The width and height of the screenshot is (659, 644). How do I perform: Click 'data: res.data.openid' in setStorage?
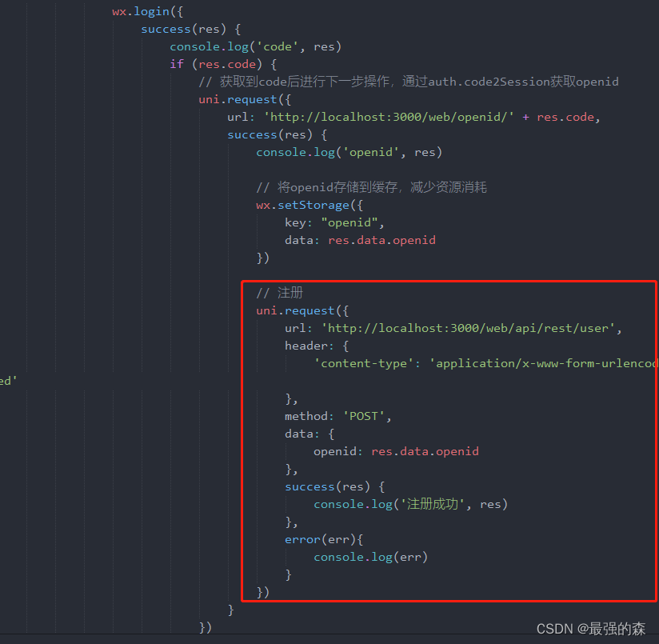point(360,240)
